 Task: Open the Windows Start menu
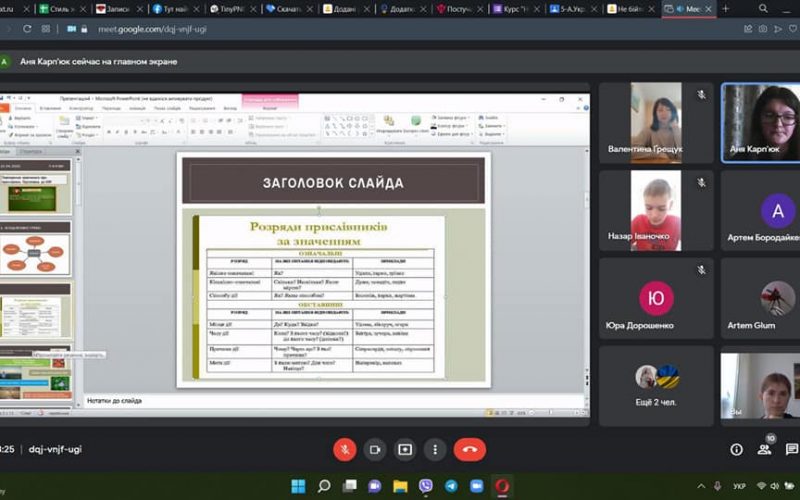point(297,486)
